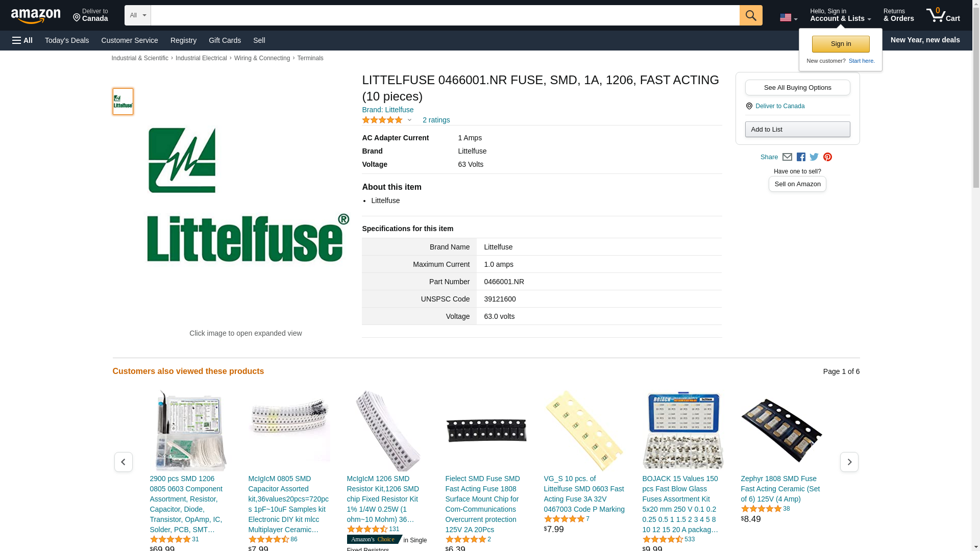Expand star rating breakdown chevron

[x=409, y=120]
